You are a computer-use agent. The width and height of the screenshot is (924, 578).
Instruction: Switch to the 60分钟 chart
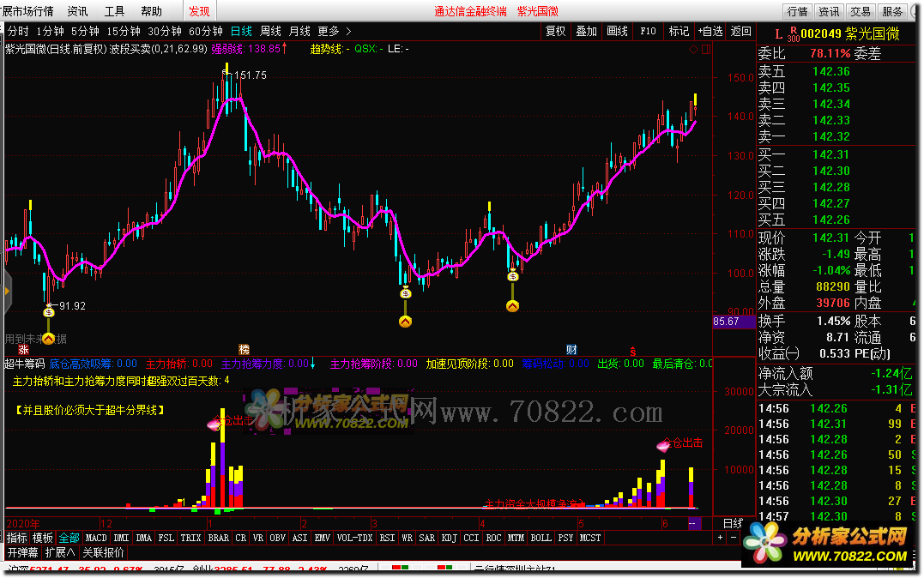coord(206,31)
